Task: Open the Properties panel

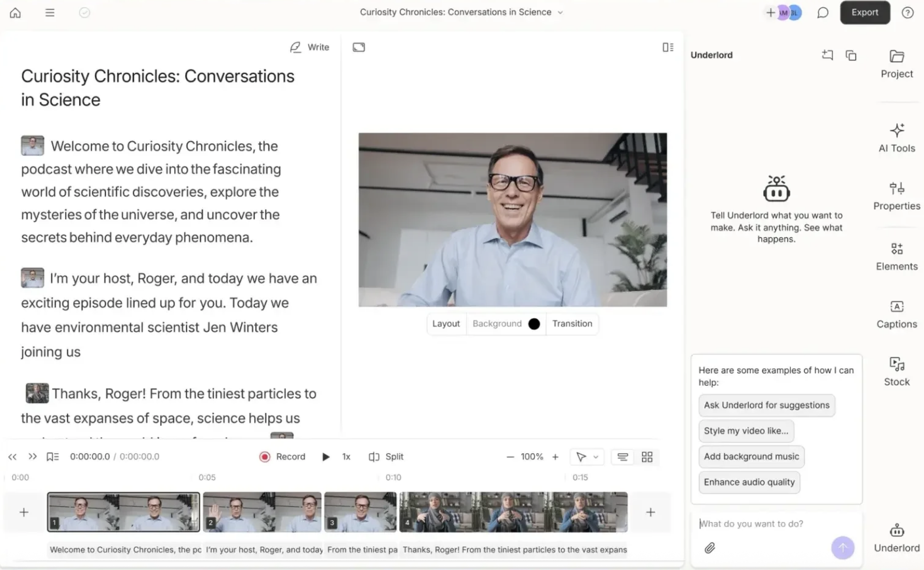Action: [896, 195]
